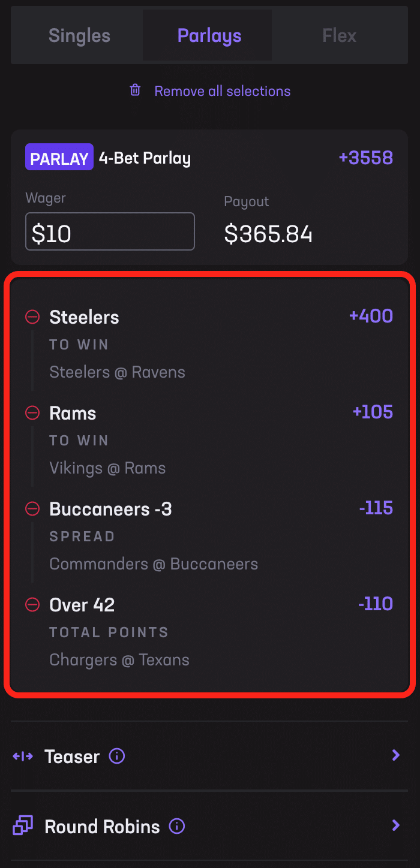This screenshot has width=420, height=868.
Task: Show Round Robins info icon
Action: click(177, 827)
